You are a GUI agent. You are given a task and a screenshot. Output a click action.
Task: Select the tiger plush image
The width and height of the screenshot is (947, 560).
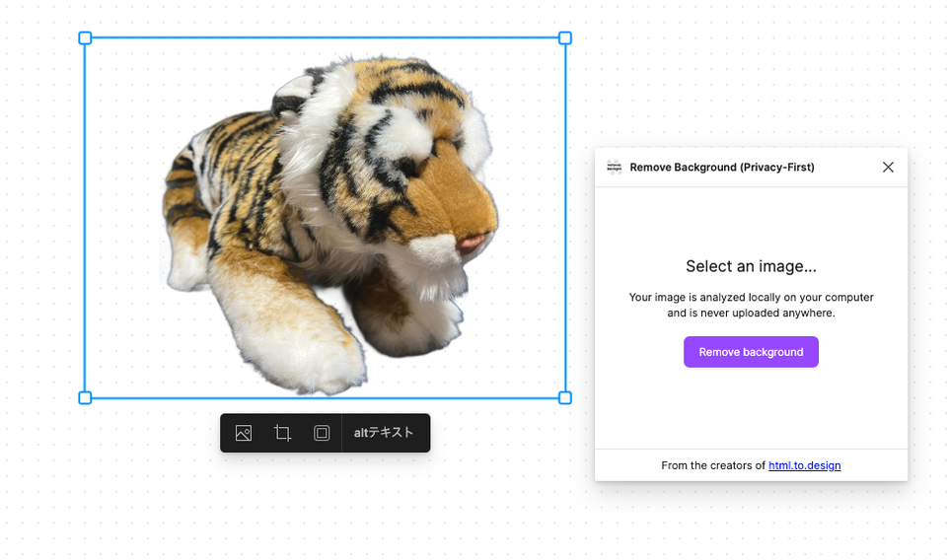pos(326,217)
